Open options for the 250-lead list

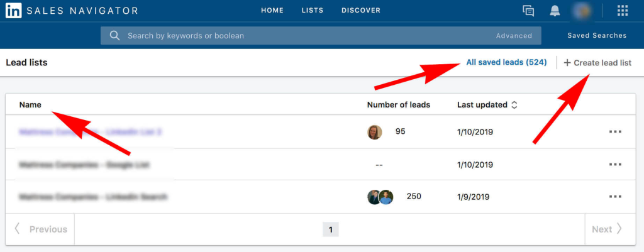[615, 197]
